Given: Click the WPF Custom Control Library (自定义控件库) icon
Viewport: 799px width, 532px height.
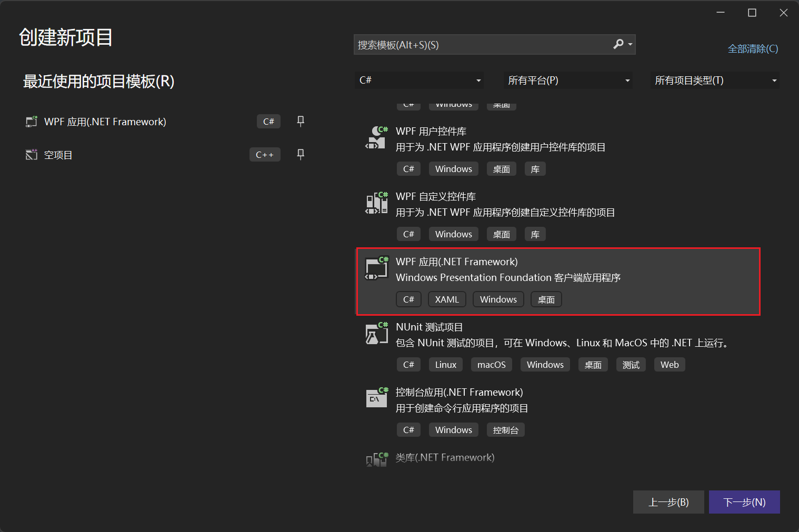Looking at the screenshot, I should pyautogui.click(x=376, y=203).
